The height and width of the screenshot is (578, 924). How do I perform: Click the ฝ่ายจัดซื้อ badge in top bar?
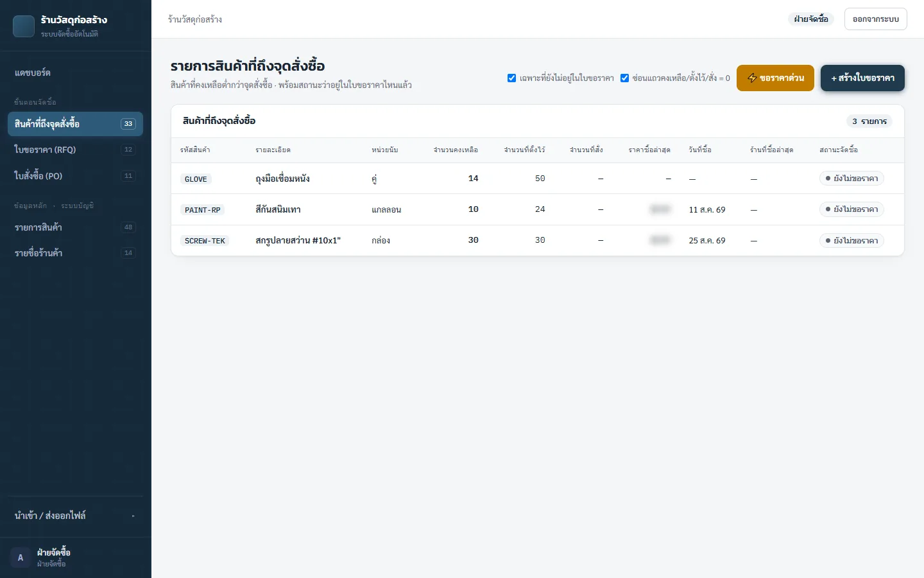[811, 19]
